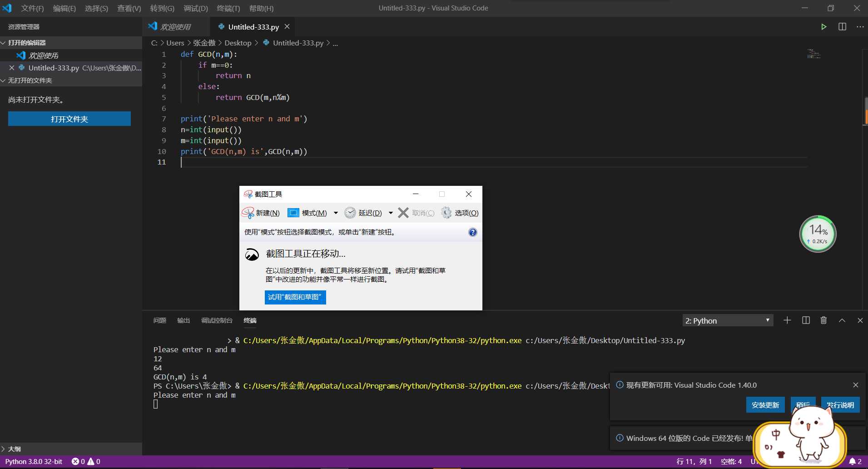This screenshot has height=469, width=868.
Task: Open the Edit menu
Action: tap(64, 8)
